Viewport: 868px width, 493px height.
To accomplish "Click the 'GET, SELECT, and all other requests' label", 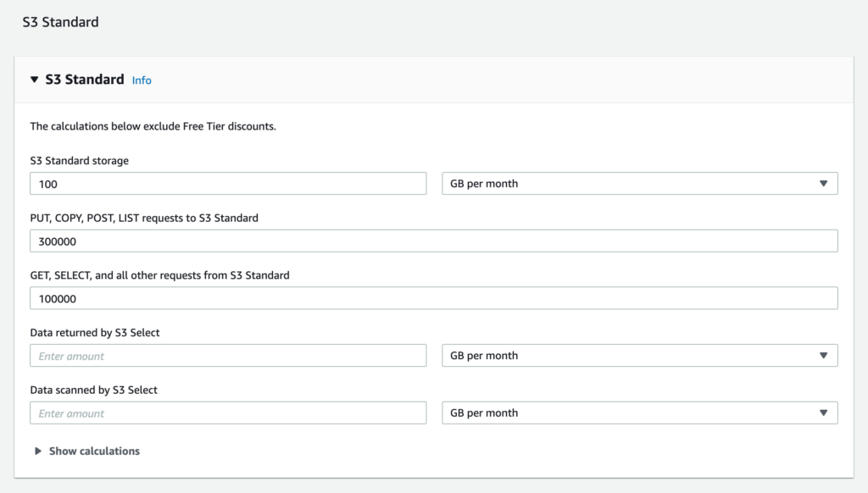I will pos(159,275).
